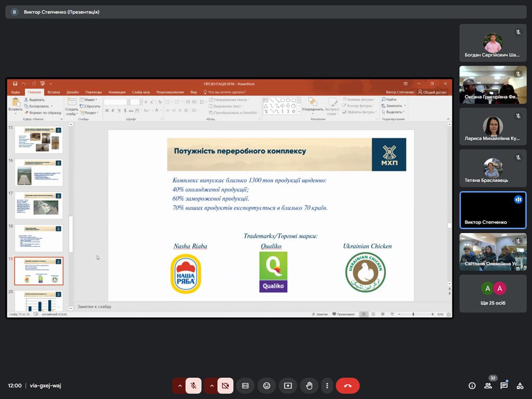Click Лариса Михайлівна participant tile
This screenshot has height=399, width=532.
493,127
